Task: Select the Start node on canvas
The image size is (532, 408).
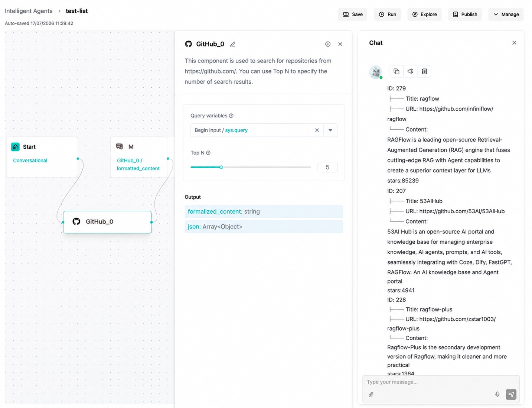Action: click(x=42, y=157)
